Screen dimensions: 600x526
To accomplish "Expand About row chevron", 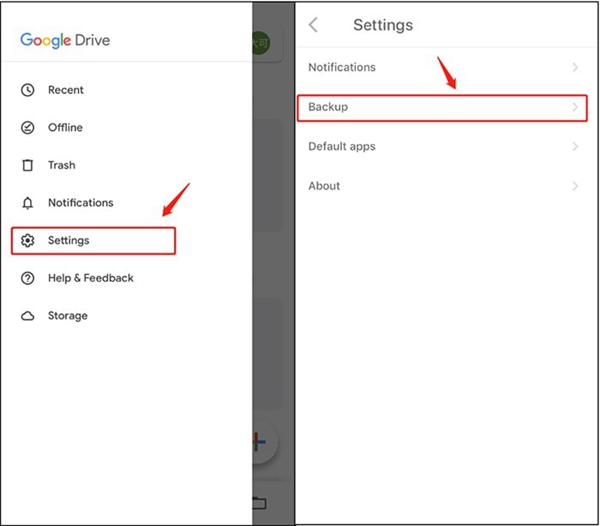I will tap(575, 186).
